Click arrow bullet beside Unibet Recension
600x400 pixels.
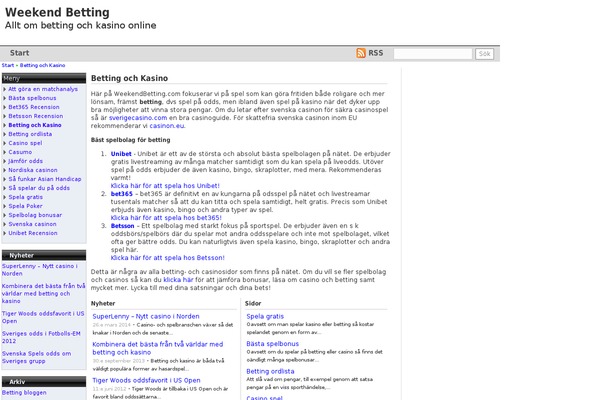pyautogui.click(x=5, y=233)
